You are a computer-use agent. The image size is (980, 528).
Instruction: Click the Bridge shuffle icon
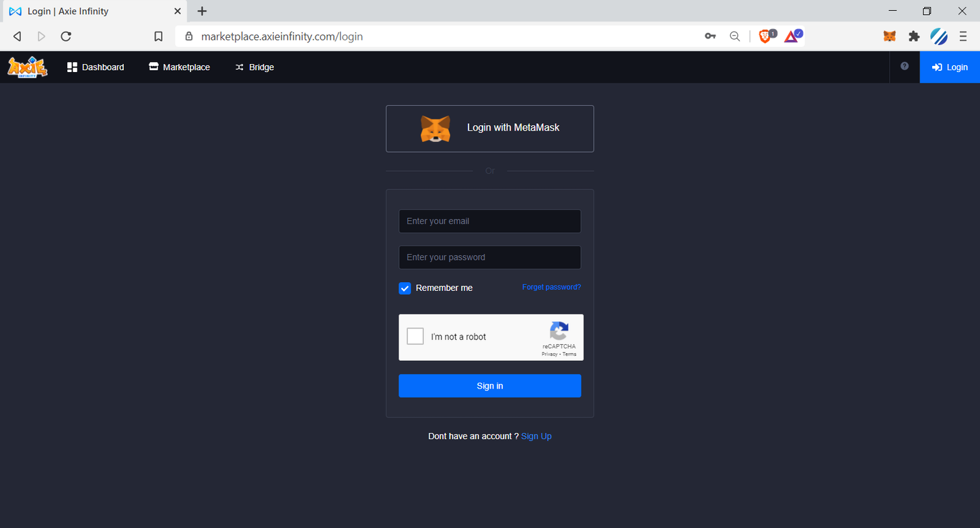[239, 67]
